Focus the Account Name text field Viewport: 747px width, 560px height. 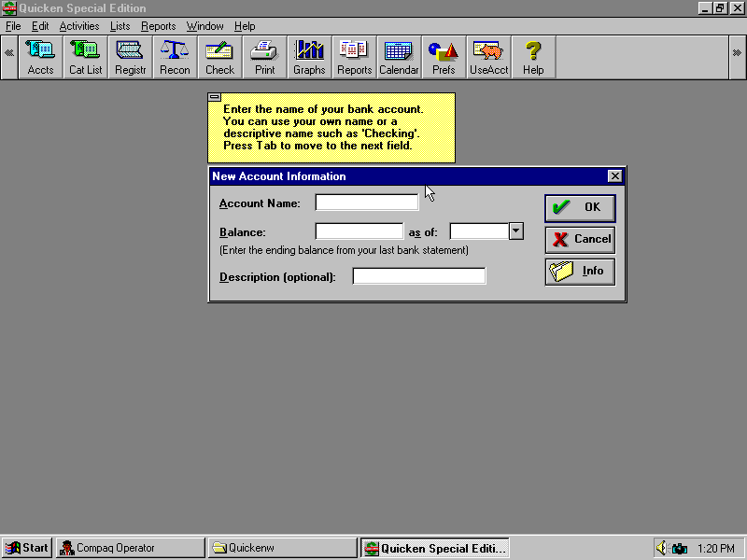tap(367, 203)
